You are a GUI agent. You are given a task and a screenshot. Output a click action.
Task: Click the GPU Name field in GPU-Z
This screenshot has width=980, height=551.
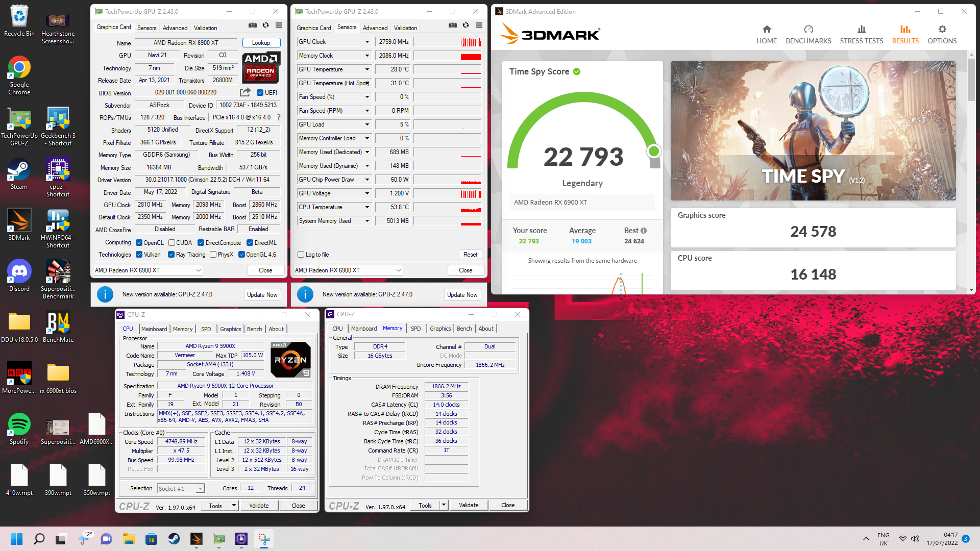point(186,43)
